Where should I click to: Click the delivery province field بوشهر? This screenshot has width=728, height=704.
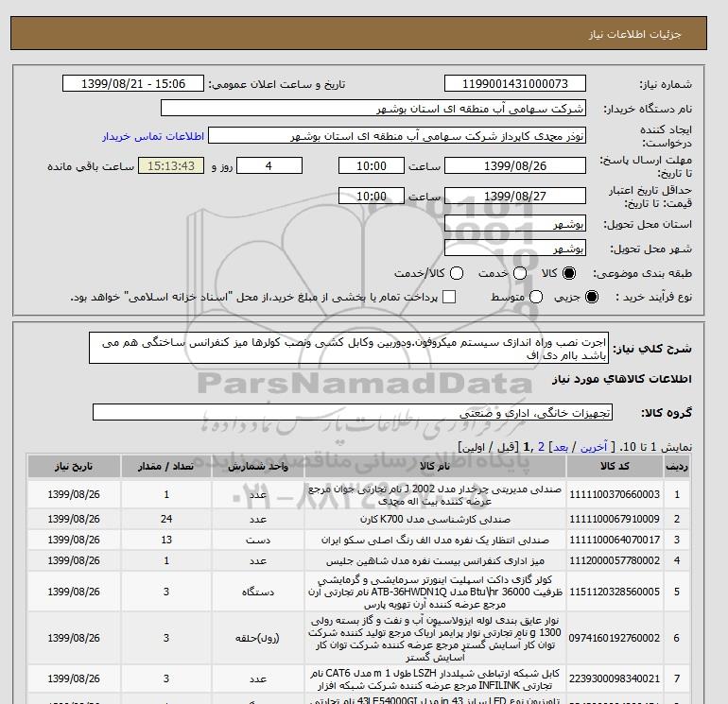click(515, 224)
